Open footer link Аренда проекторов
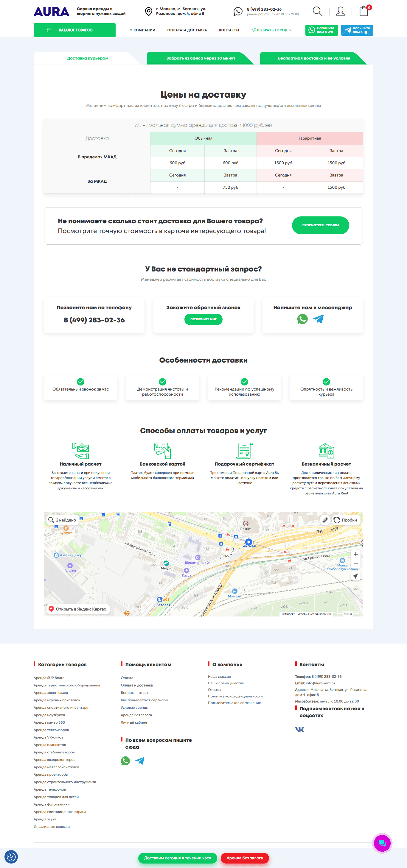Image resolution: width=407 pixels, height=868 pixels. [51, 774]
